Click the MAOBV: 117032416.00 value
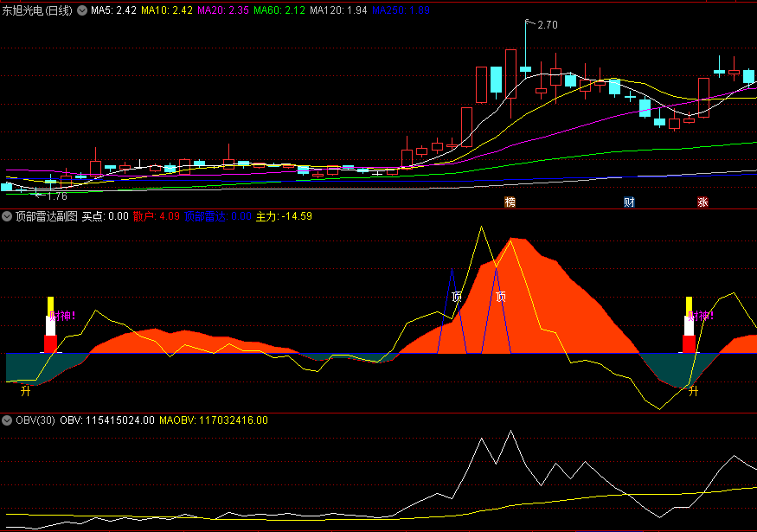This screenshot has width=757, height=532. pos(214,420)
